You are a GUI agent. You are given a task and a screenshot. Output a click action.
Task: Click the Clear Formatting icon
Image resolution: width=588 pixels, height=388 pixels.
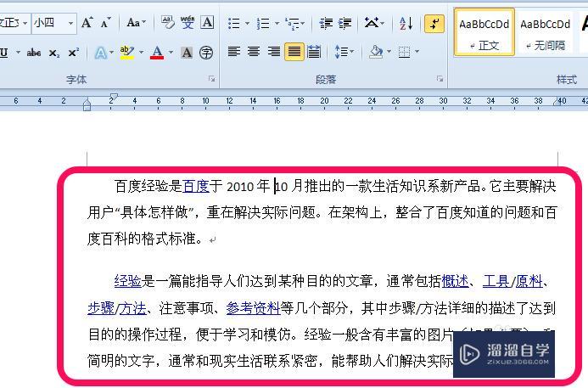click(x=168, y=23)
